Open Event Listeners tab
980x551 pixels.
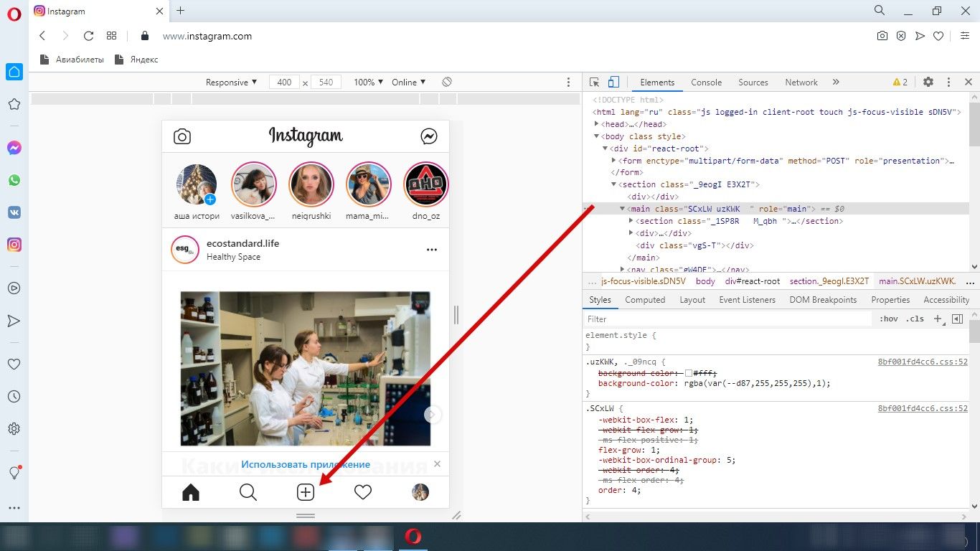pos(748,300)
